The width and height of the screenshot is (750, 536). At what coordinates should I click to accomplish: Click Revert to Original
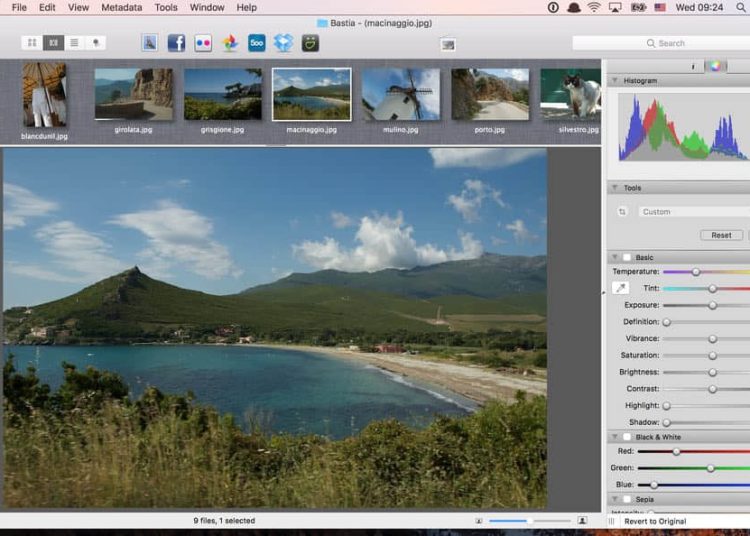pyautogui.click(x=656, y=521)
